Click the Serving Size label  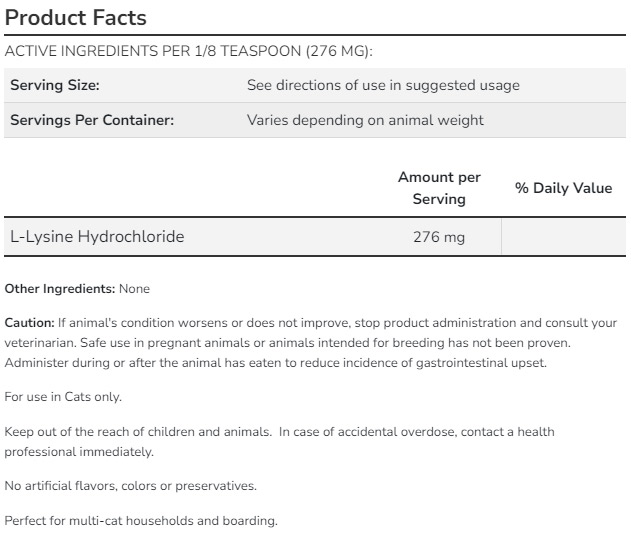55,86
